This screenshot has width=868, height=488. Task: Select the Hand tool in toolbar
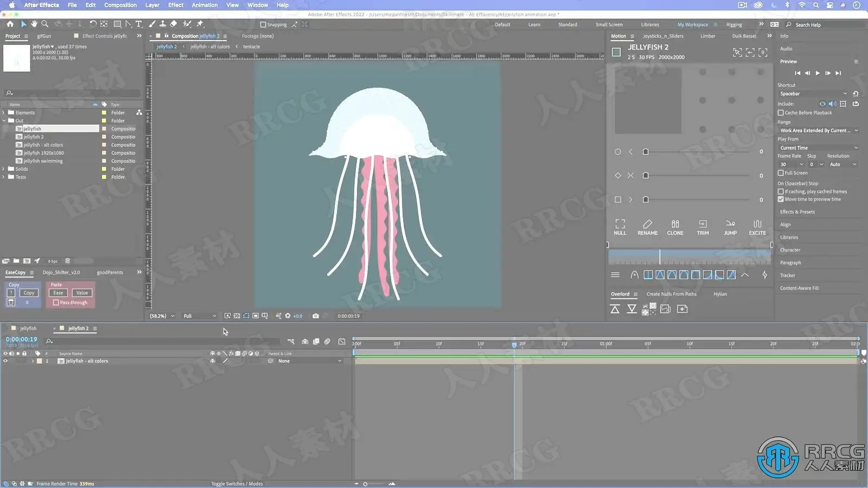pos(34,24)
